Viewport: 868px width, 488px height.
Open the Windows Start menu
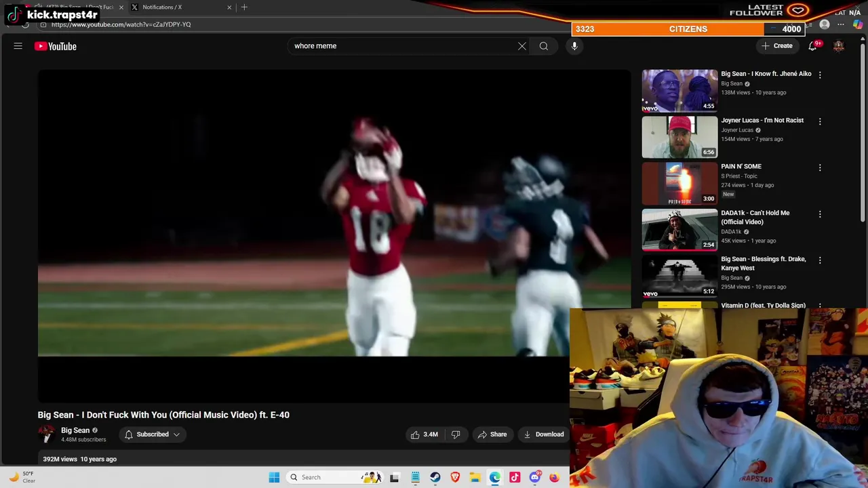274,477
